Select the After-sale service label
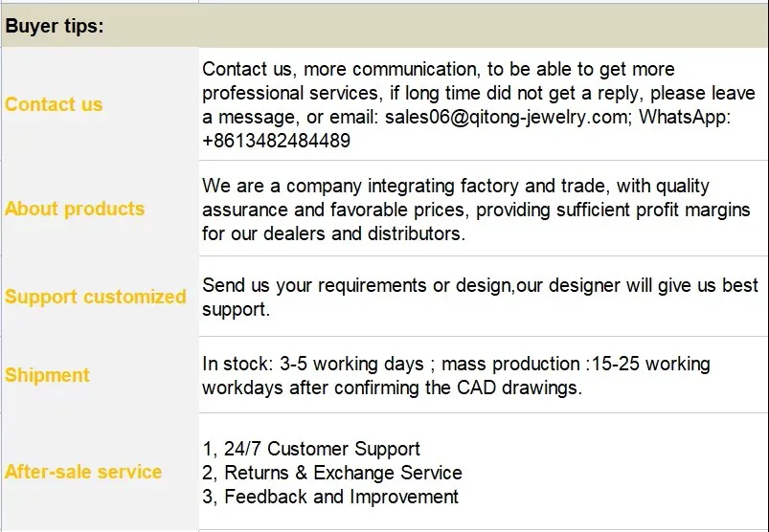The width and height of the screenshot is (769, 532). pos(83,472)
